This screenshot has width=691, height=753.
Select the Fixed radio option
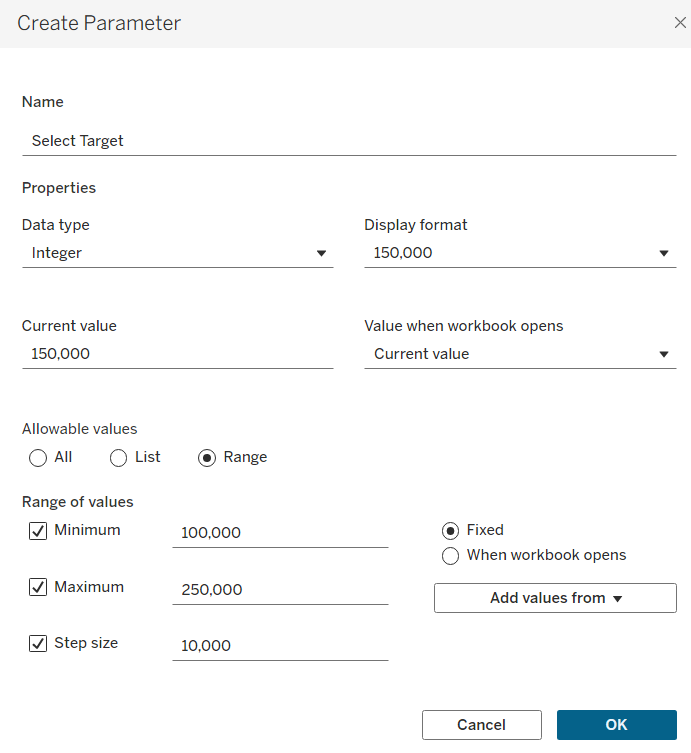click(x=450, y=531)
